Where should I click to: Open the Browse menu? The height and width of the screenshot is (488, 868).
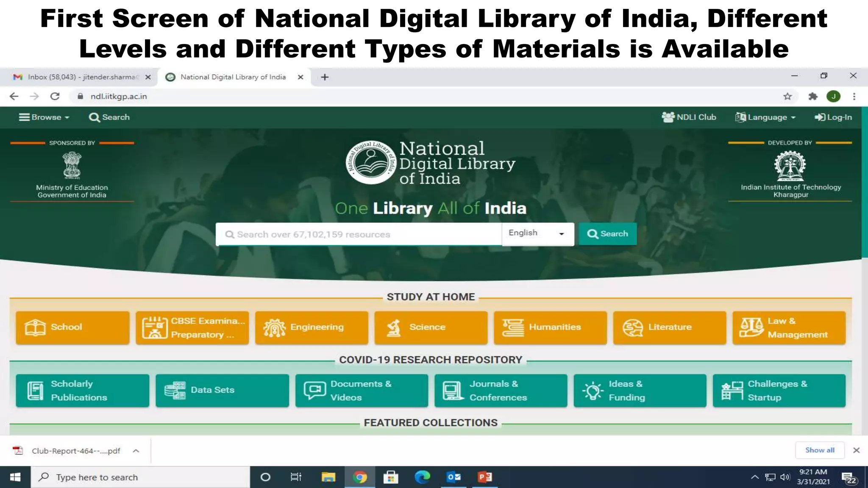[x=44, y=117]
